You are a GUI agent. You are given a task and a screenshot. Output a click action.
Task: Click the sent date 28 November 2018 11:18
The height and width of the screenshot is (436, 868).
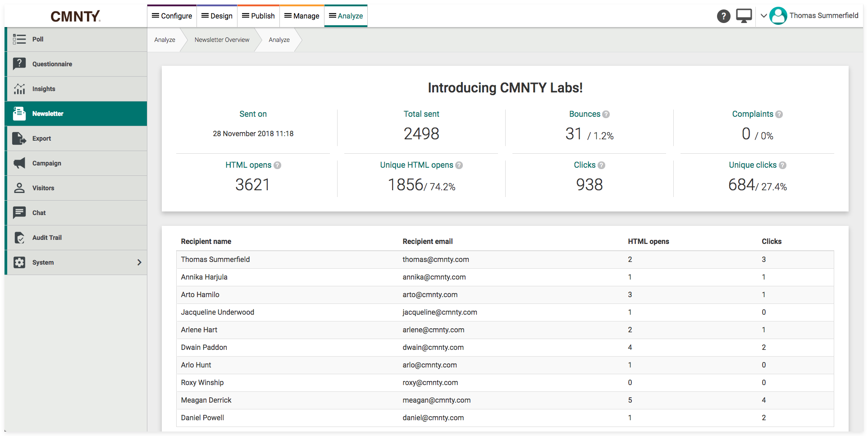click(253, 134)
